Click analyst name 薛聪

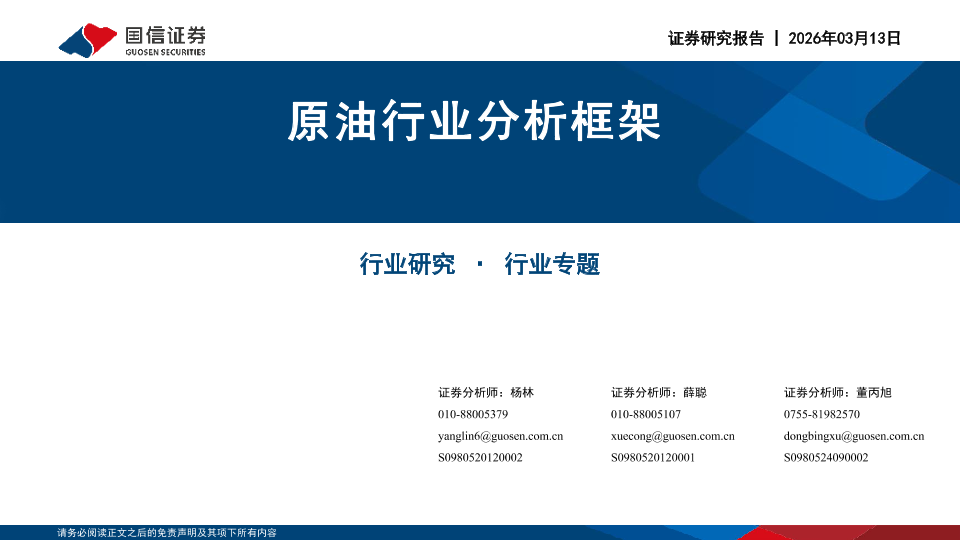695,392
